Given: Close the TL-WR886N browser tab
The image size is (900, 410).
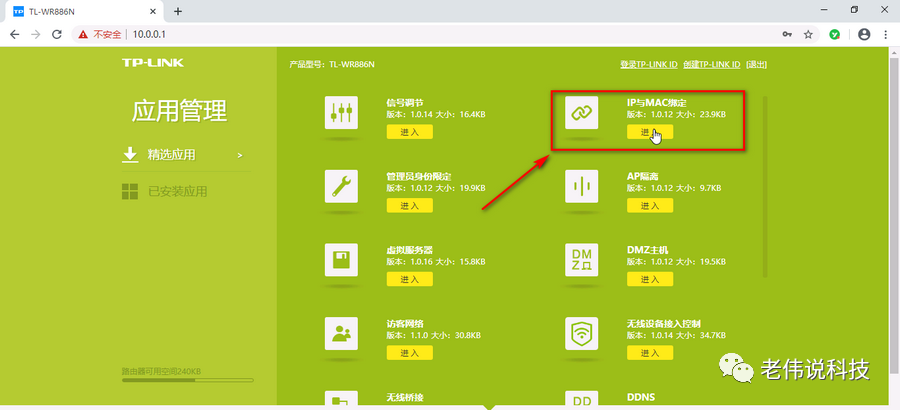Looking at the screenshot, I should (x=153, y=11).
